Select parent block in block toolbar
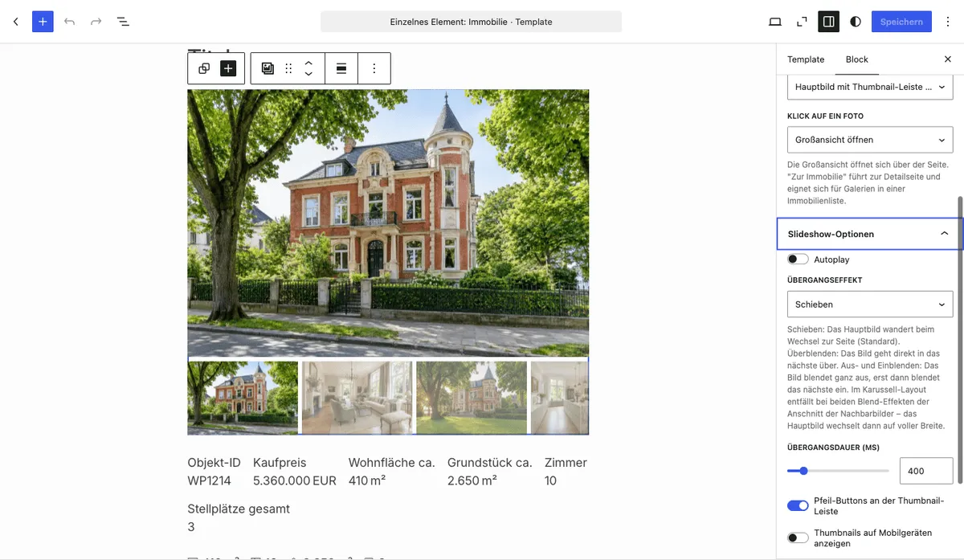Screen dimensions: 964x560 coord(204,68)
